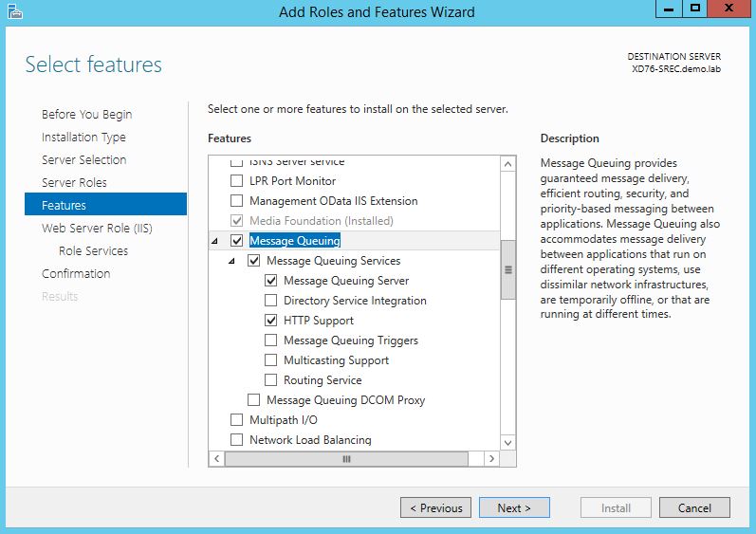Tick the Network Load Balancing checkbox

pyautogui.click(x=237, y=440)
